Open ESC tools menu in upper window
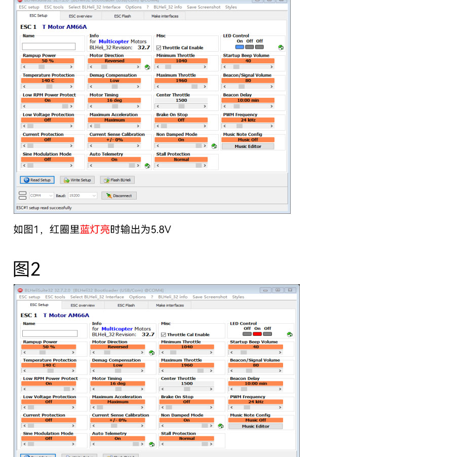 coord(54,7)
